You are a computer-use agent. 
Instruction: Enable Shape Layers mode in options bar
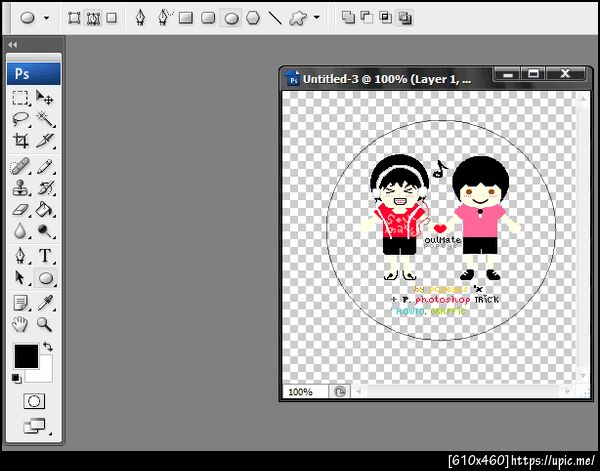74,18
